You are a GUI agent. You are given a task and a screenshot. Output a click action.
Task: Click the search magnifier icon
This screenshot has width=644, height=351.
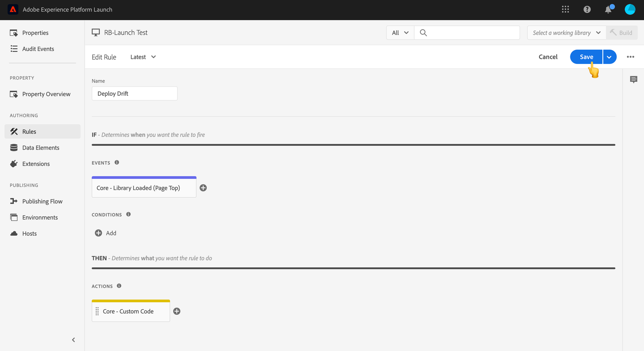click(423, 33)
